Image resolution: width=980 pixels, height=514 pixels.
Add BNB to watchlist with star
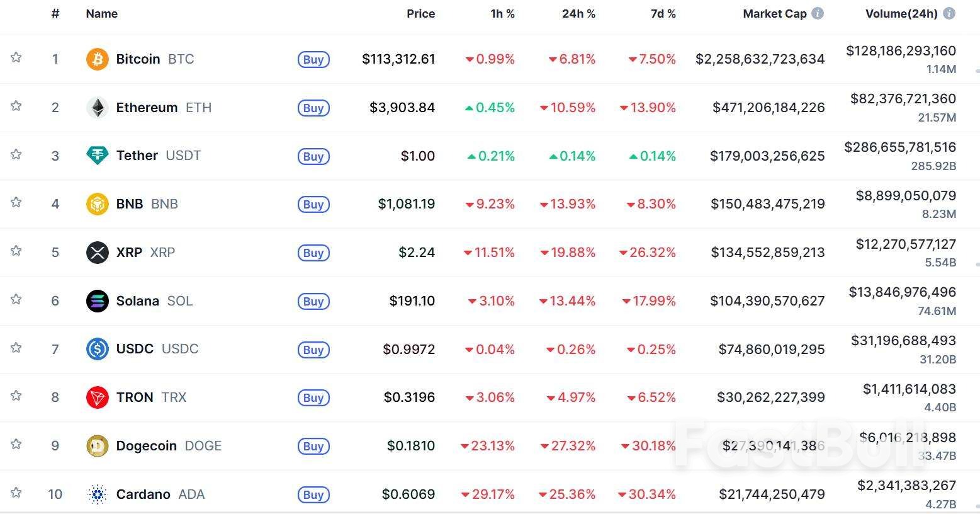pyautogui.click(x=16, y=203)
